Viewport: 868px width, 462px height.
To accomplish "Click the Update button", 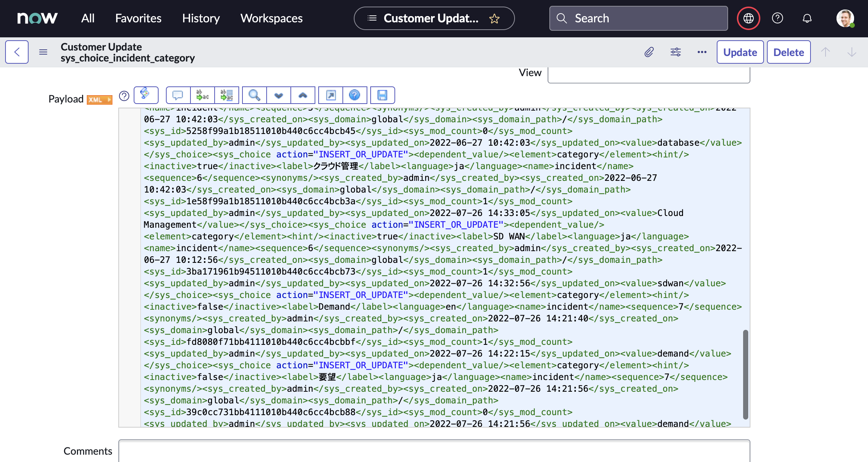I will (x=740, y=52).
